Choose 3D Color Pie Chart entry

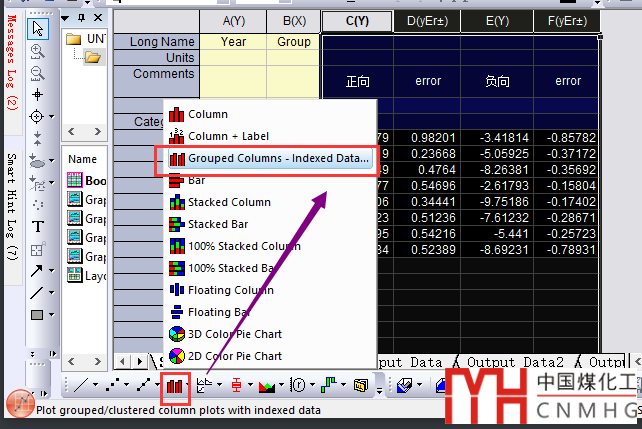click(270, 334)
